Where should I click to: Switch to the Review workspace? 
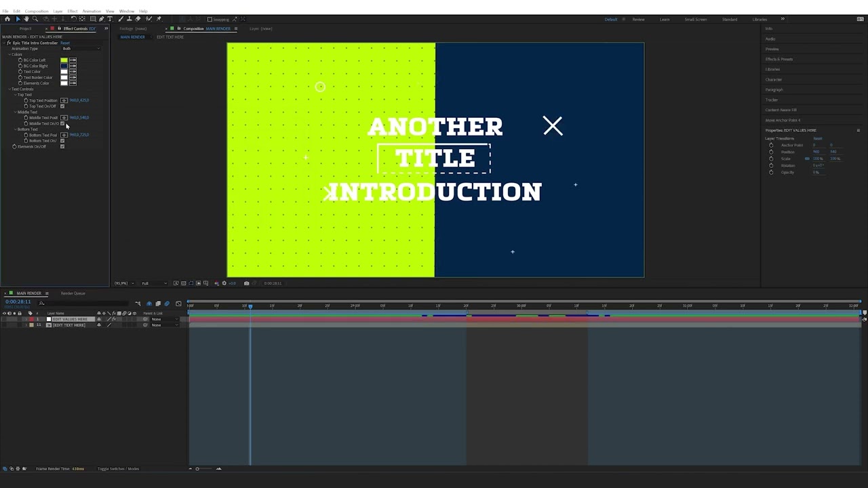[638, 19]
